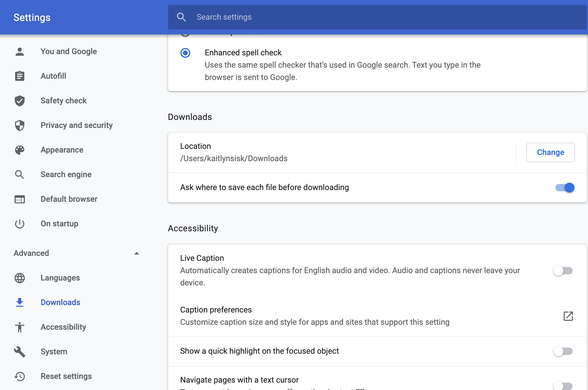Click the Settings title in header
Viewport: 588px width, 390px height.
[x=32, y=18]
